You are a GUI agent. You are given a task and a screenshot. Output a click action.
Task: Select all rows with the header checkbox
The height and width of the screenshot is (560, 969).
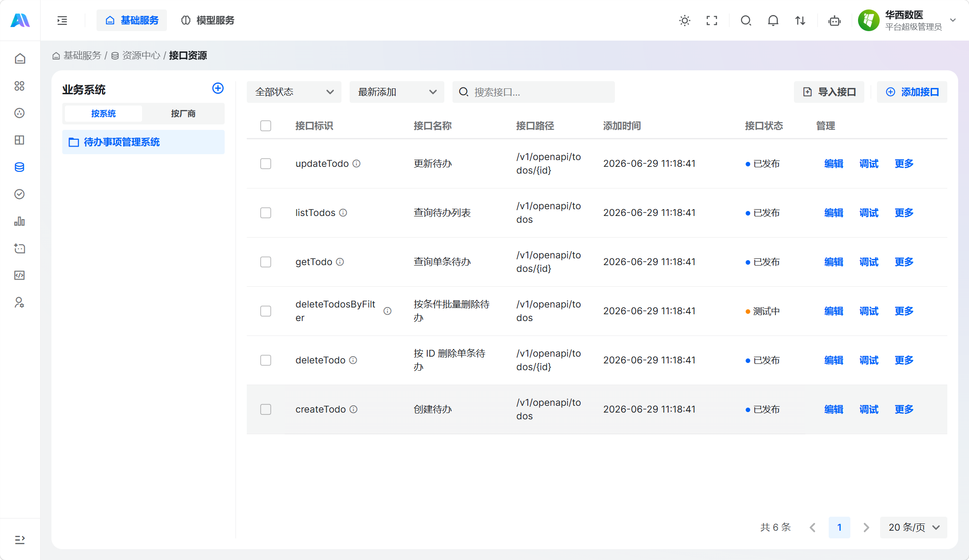(266, 126)
